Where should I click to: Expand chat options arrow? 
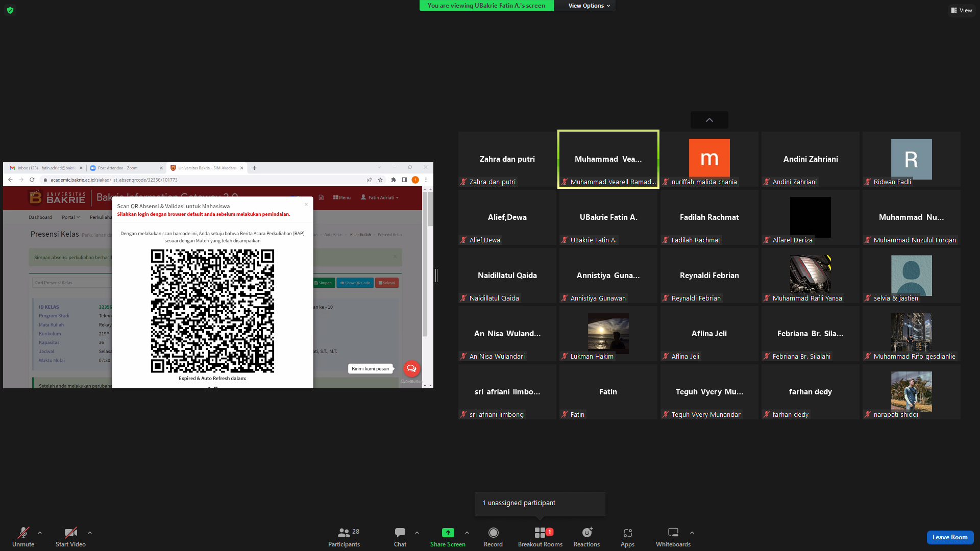point(417,533)
